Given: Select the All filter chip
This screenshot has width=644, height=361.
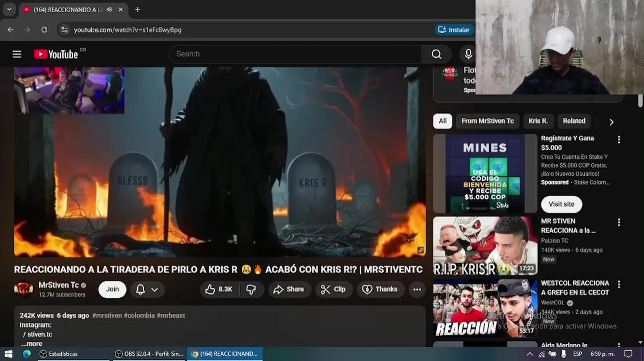Looking at the screenshot, I should pos(443,121).
